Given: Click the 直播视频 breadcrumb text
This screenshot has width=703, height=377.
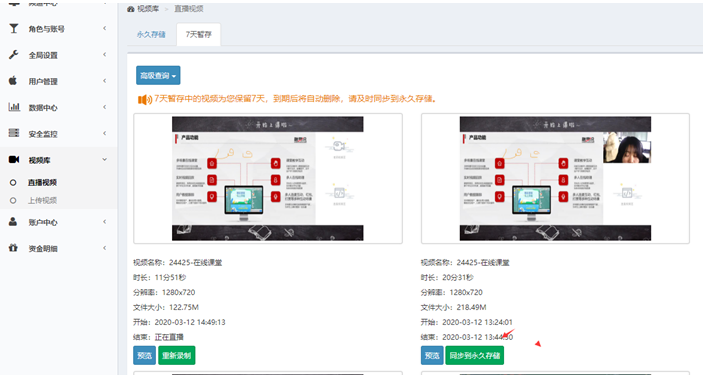Looking at the screenshot, I should [189, 9].
